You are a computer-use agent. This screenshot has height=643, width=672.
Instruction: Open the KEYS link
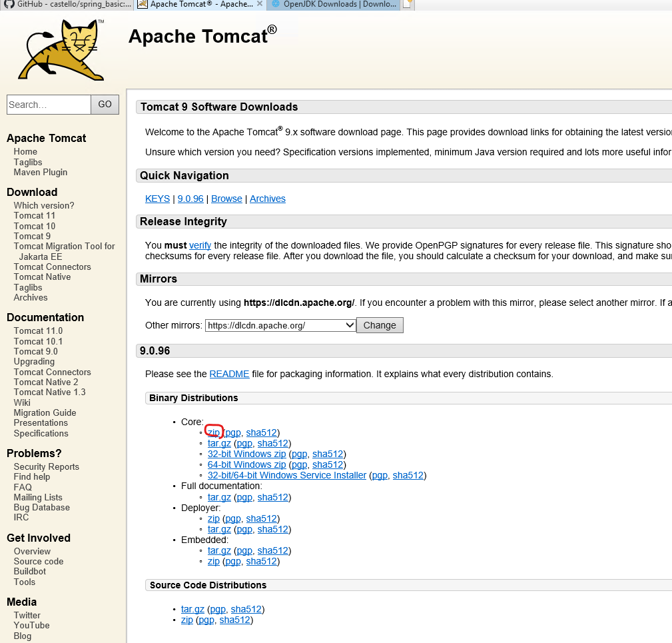coord(157,199)
